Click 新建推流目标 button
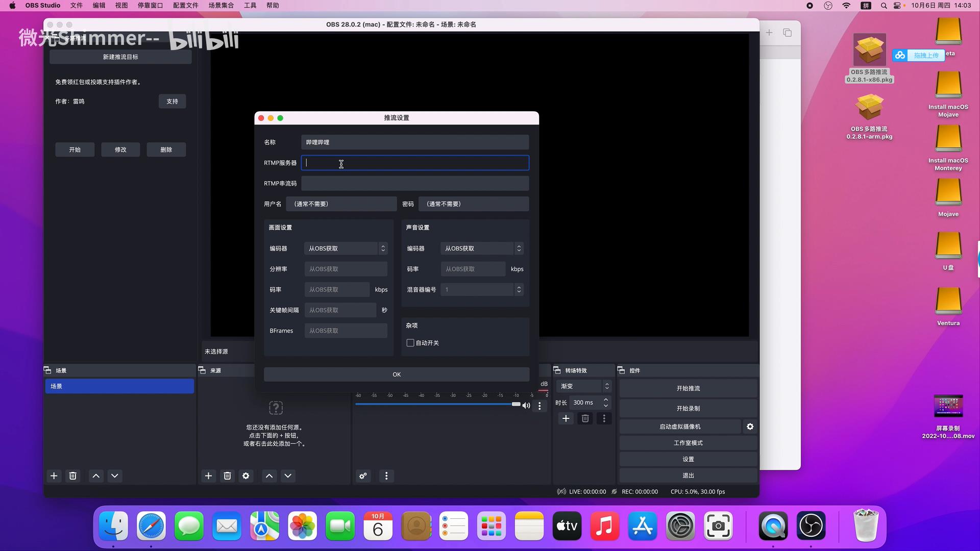This screenshot has width=980, height=551. (120, 57)
